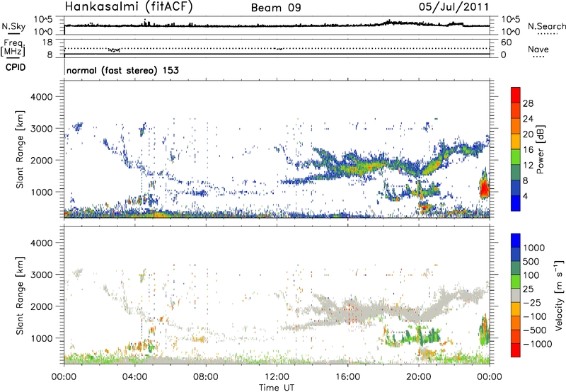Select the teal Power colorbar segment between 8 and 12
566x392 pixels.
(516, 173)
